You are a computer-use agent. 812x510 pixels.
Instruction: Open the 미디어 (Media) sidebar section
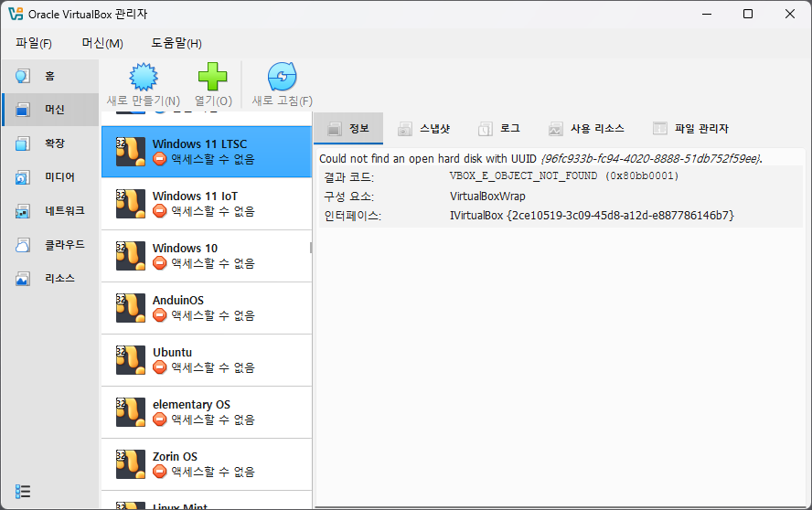click(x=49, y=177)
